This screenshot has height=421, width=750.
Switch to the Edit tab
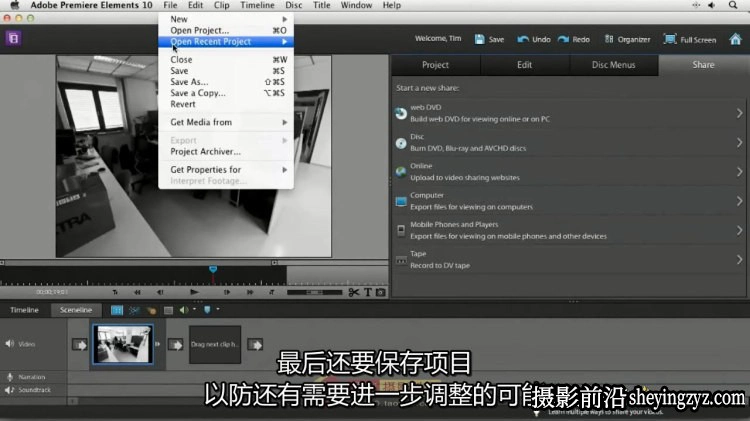tap(524, 65)
